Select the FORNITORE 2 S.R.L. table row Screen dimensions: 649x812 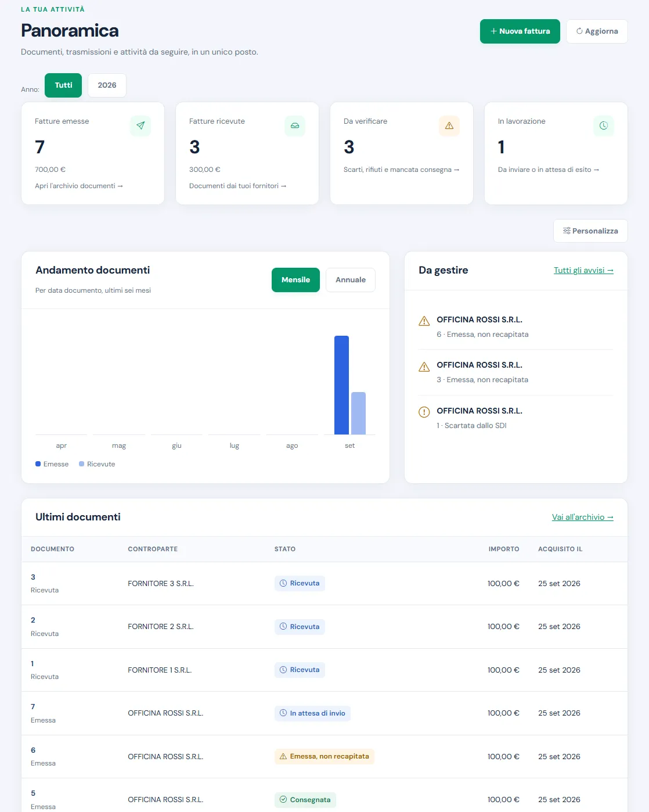324,627
